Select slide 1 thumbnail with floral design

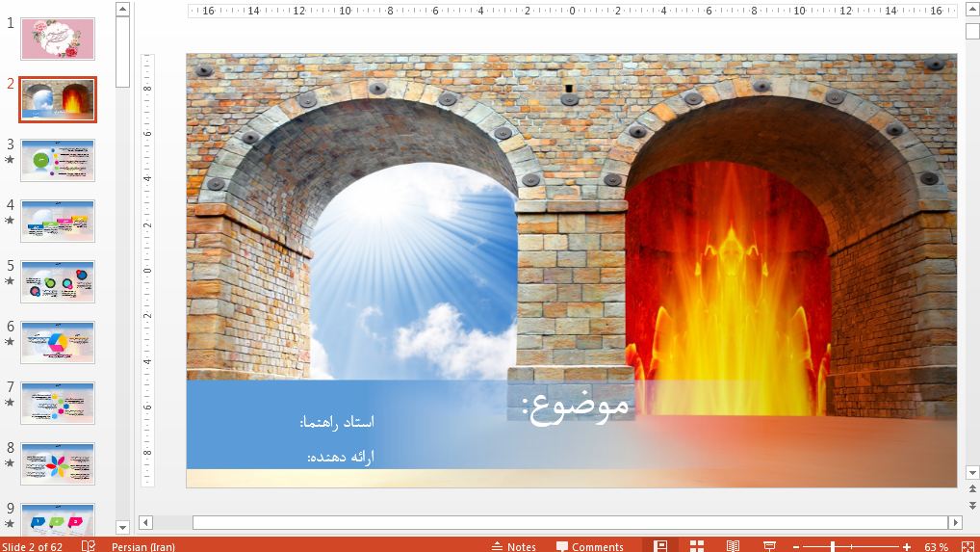pos(58,39)
